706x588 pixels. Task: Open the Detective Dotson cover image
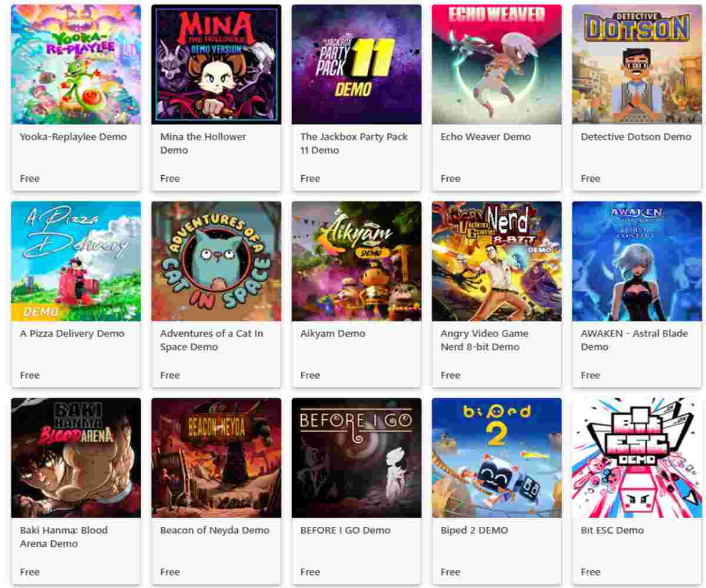(x=637, y=65)
